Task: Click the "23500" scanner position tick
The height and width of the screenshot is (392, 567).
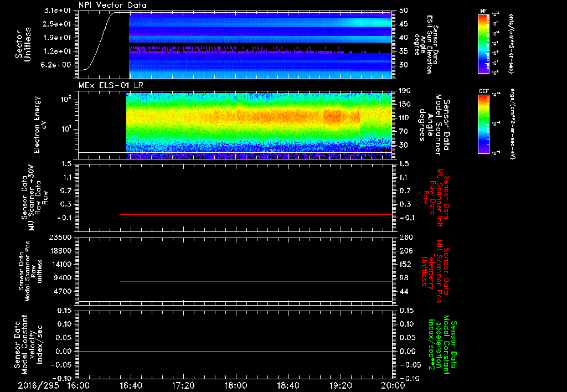Action: [x=60, y=237]
